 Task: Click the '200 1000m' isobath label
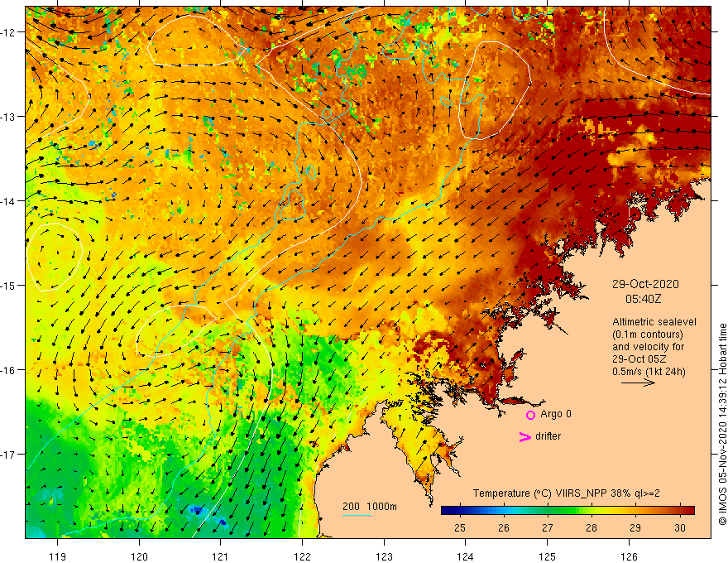pyautogui.click(x=370, y=507)
